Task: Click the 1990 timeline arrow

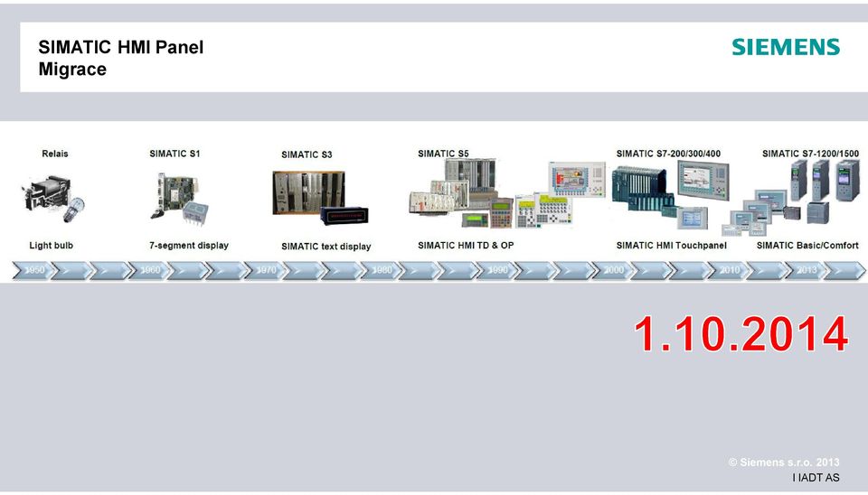Action: pyautogui.click(x=497, y=270)
